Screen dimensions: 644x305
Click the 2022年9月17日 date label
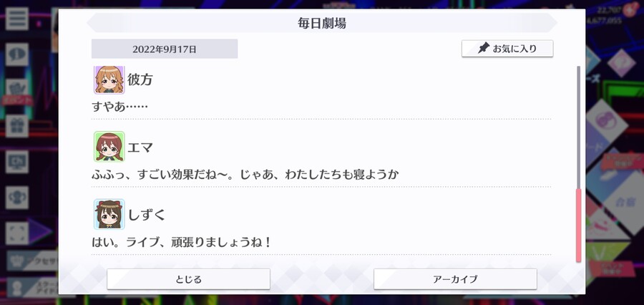pyautogui.click(x=165, y=49)
